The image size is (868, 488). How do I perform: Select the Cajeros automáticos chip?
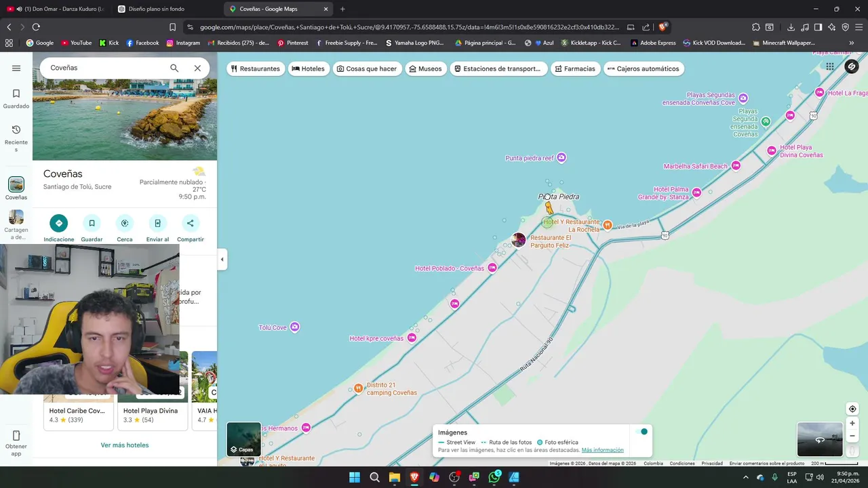click(643, 68)
